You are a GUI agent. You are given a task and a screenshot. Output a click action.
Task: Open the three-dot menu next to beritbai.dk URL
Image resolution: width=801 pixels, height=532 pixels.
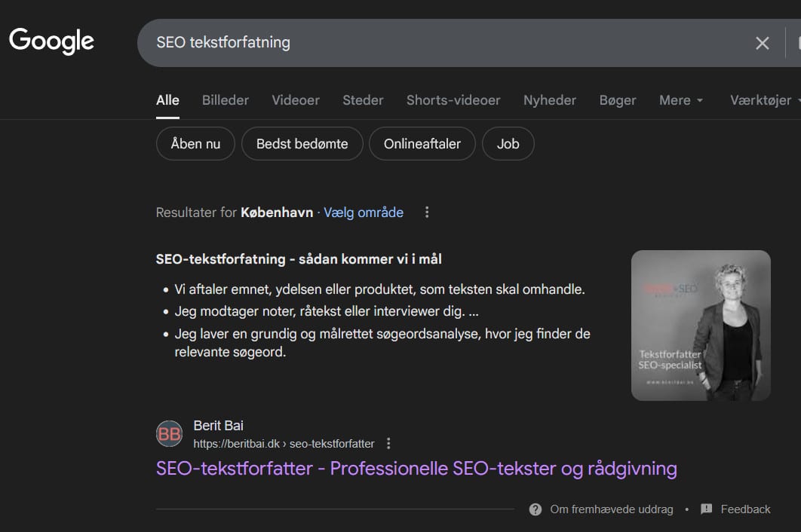(x=388, y=443)
